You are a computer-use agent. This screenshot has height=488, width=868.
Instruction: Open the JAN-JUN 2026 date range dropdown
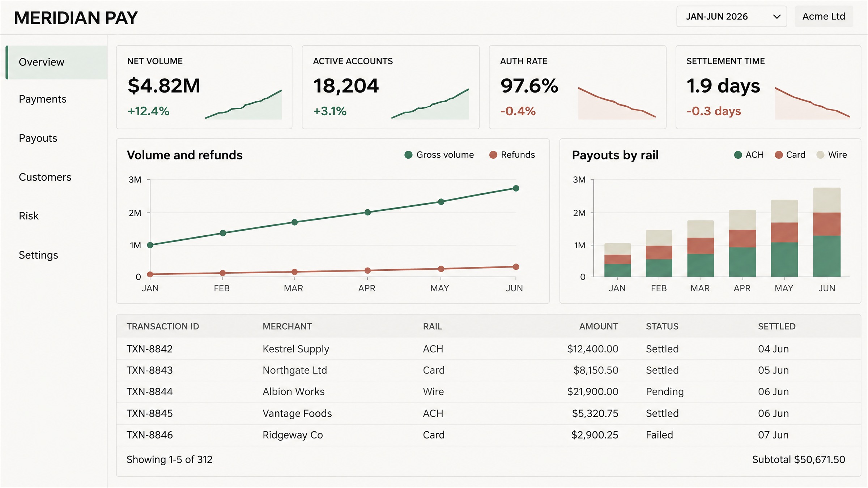point(731,17)
